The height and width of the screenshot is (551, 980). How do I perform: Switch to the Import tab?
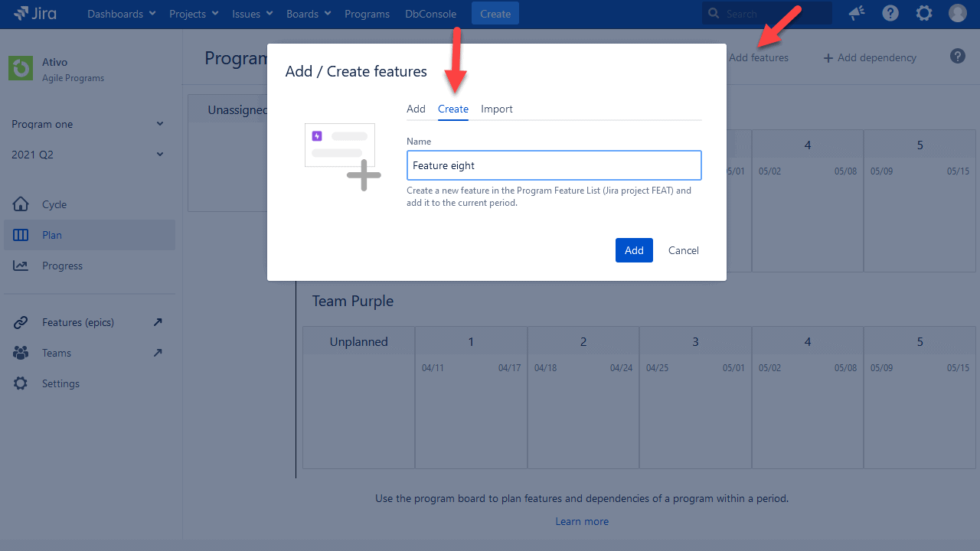496,109
